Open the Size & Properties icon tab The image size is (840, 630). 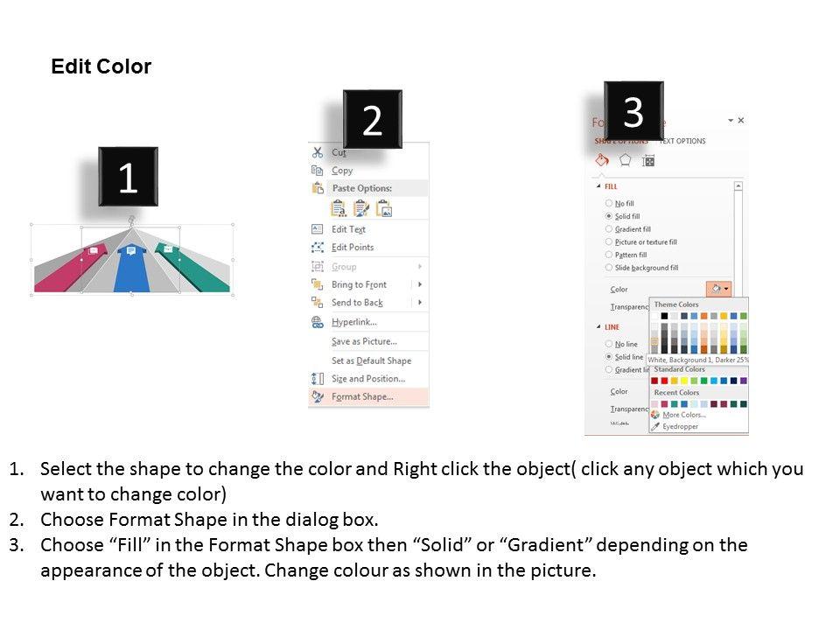(648, 160)
